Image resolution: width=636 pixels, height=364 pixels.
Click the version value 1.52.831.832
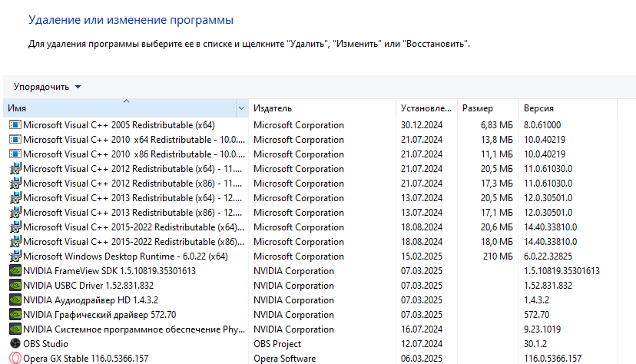pos(548,286)
